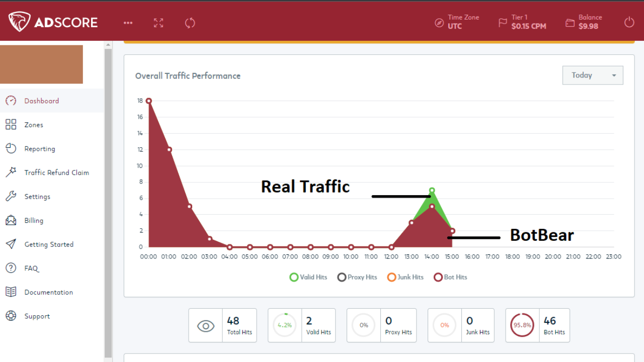The height and width of the screenshot is (362, 644).
Task: Click the Getting Started paper plane icon
Action: coord(11,244)
